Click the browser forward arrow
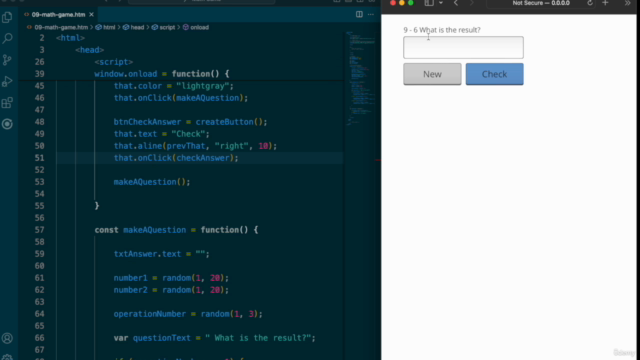 pos(471,3)
